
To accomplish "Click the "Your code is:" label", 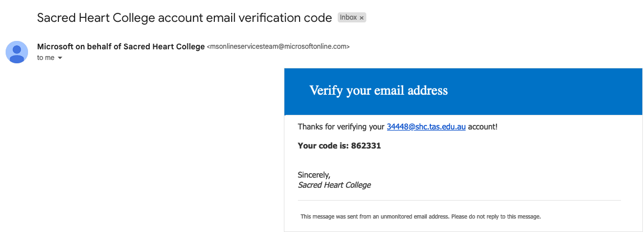I will (323, 146).
